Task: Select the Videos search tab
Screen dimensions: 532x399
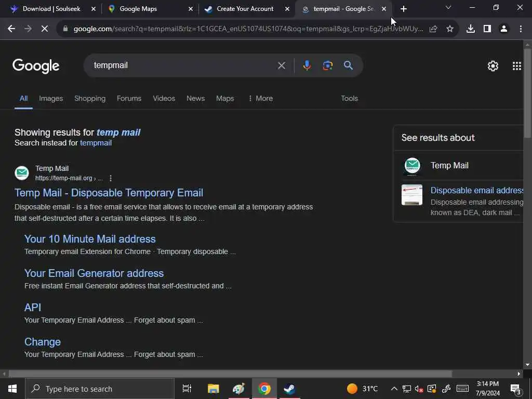Action: click(x=164, y=98)
